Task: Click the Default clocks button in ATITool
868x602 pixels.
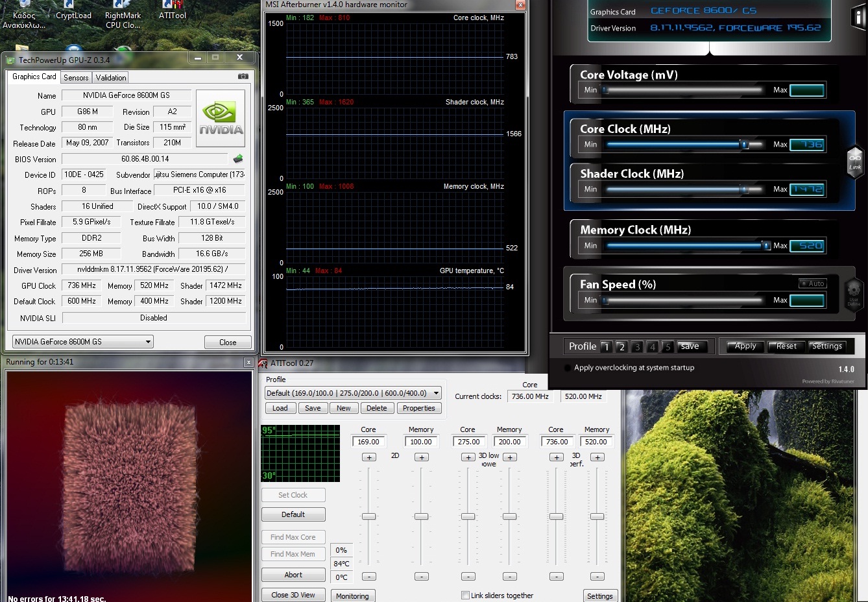Action: coord(293,514)
